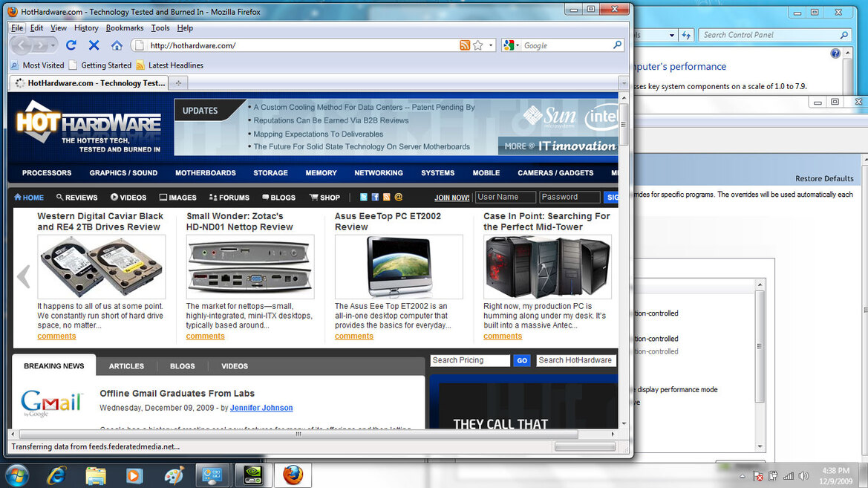Open volume control in system tray
Image resolution: width=868 pixels, height=488 pixels.
click(x=804, y=476)
